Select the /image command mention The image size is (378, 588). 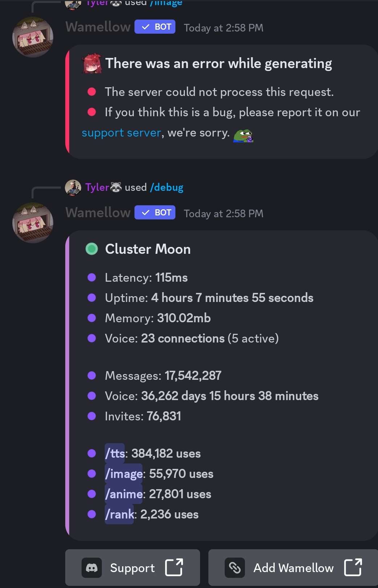click(124, 474)
